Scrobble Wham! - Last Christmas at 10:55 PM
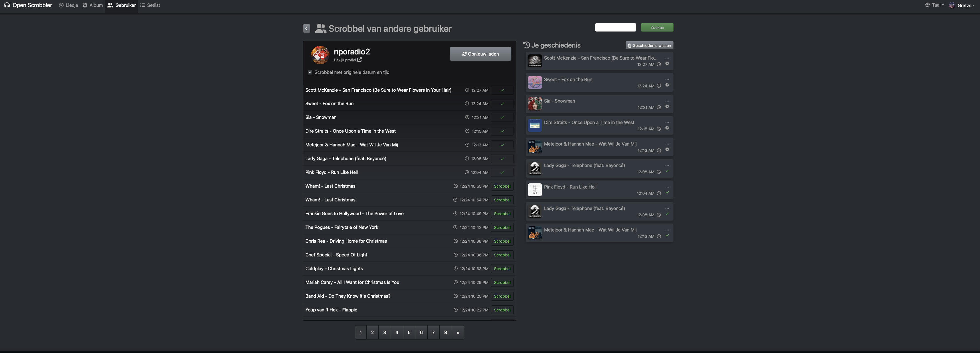The width and height of the screenshot is (980, 353). (502, 186)
